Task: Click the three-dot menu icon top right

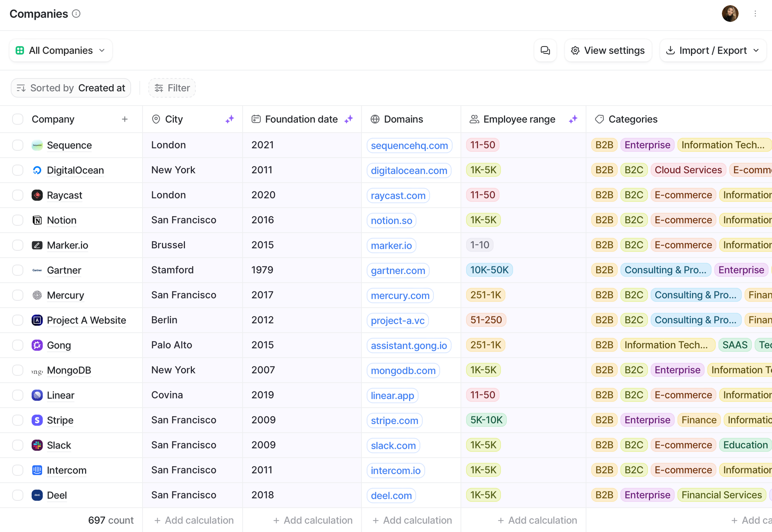Action: 755,14
